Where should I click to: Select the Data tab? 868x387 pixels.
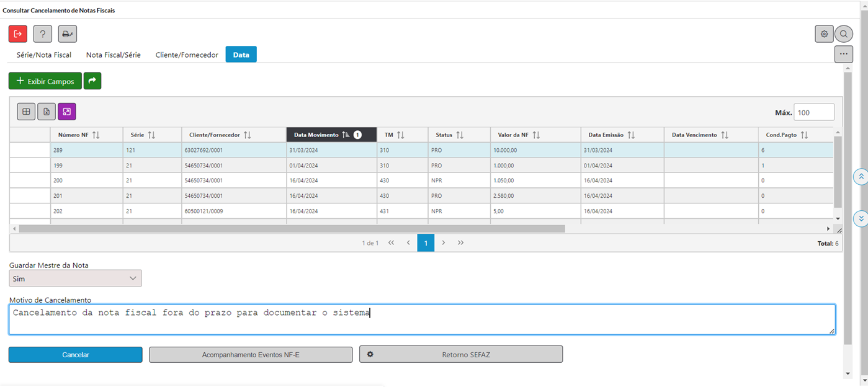(x=241, y=55)
